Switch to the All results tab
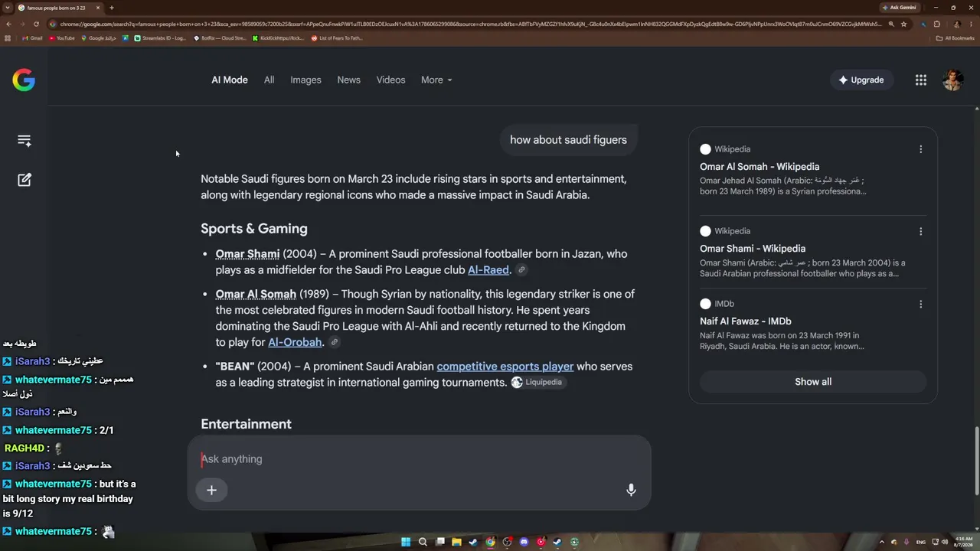This screenshot has height=551, width=980. [x=269, y=80]
